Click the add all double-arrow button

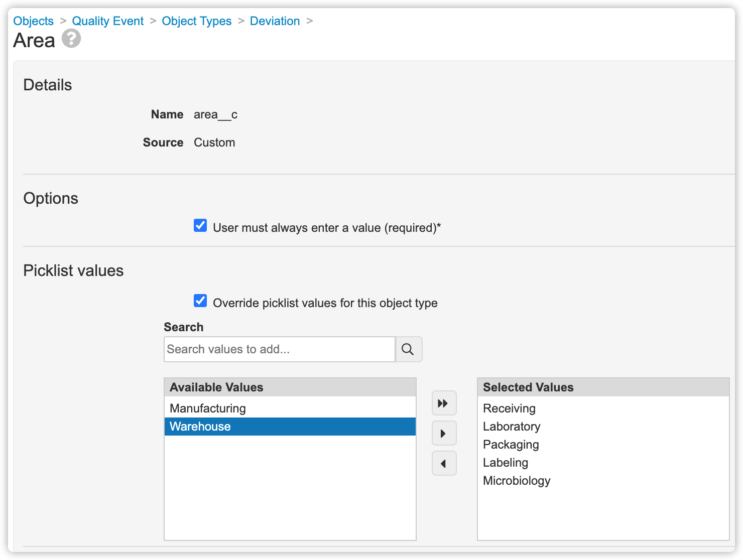point(444,403)
